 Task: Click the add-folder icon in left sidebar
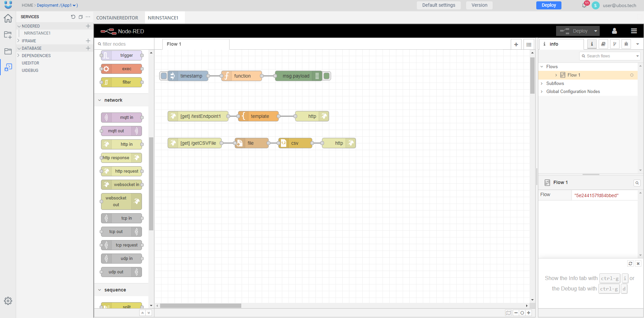point(8,35)
